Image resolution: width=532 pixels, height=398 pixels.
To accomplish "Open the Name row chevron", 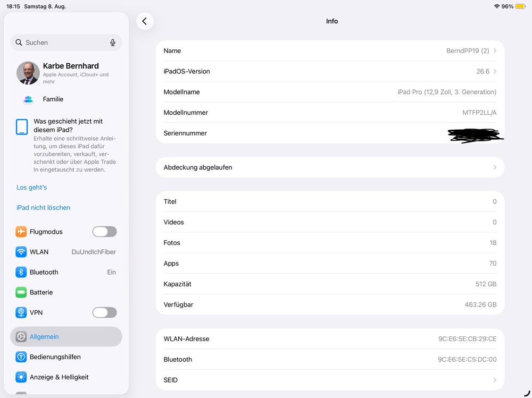I will (x=495, y=51).
